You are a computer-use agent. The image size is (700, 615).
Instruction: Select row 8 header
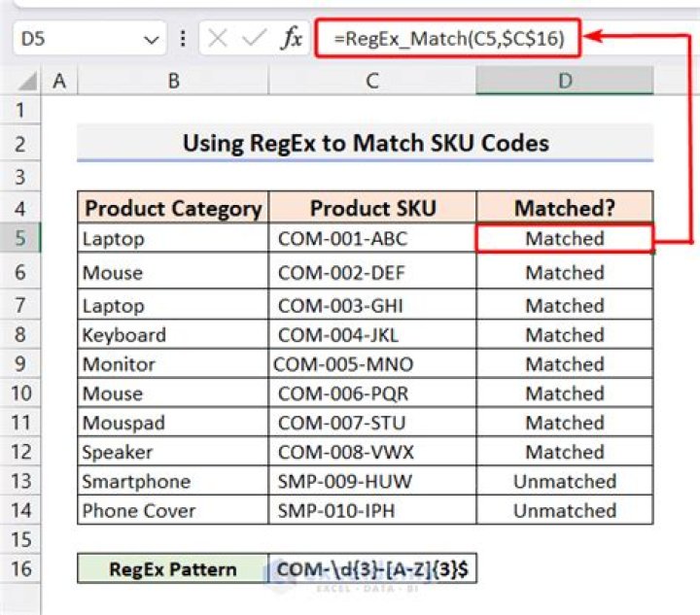20,334
